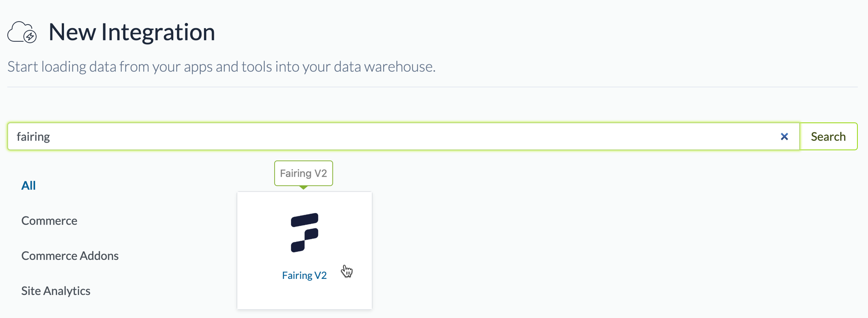
Task: Click the horizontal divider line below the subtitle
Action: (x=432, y=87)
